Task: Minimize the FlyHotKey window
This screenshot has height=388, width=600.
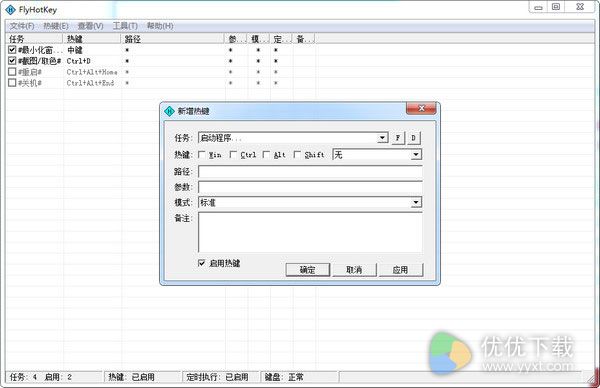Action: [538, 7]
